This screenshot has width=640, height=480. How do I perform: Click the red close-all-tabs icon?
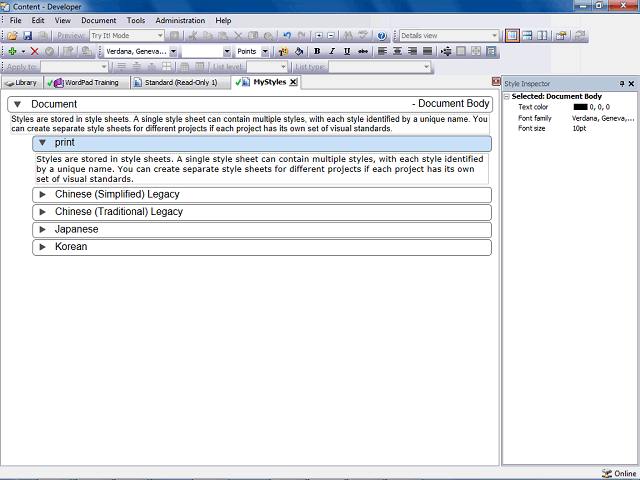click(x=496, y=82)
